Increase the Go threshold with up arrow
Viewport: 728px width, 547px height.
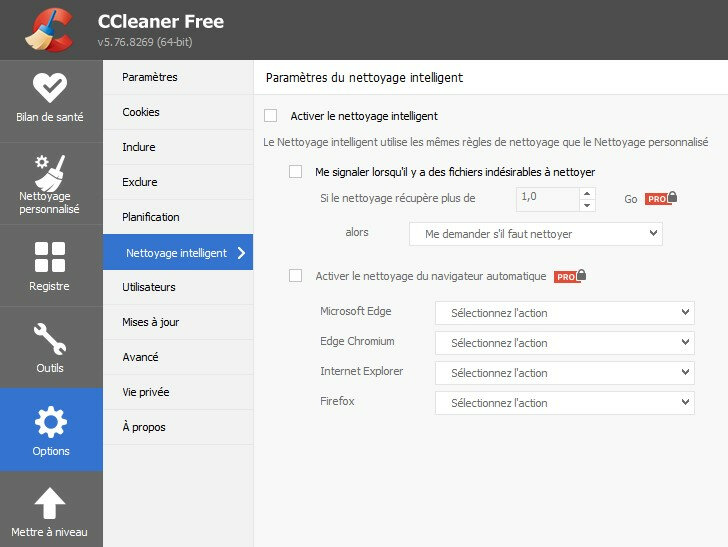[x=587, y=192]
